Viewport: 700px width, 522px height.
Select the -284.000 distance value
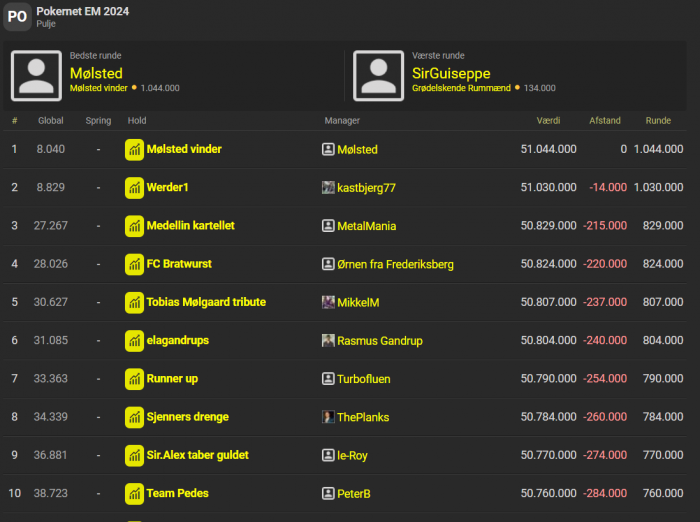pyautogui.click(x=605, y=493)
